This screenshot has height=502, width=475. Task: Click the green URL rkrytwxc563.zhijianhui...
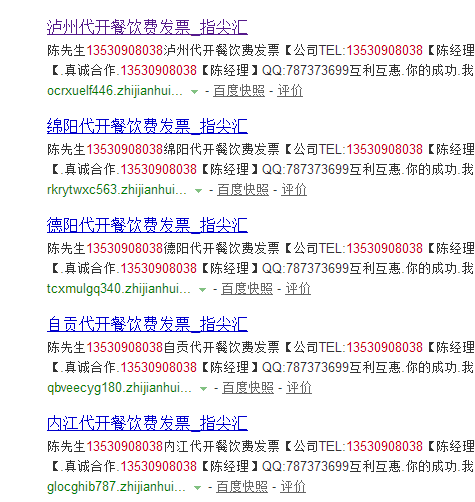click(117, 190)
